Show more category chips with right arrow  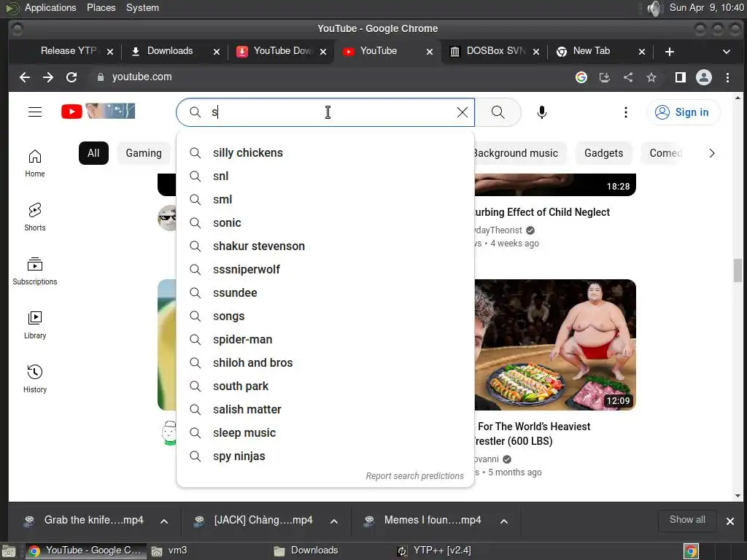[712, 153]
